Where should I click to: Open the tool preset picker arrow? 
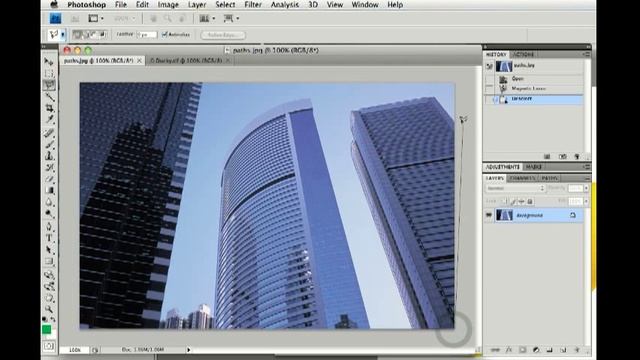click(x=63, y=35)
